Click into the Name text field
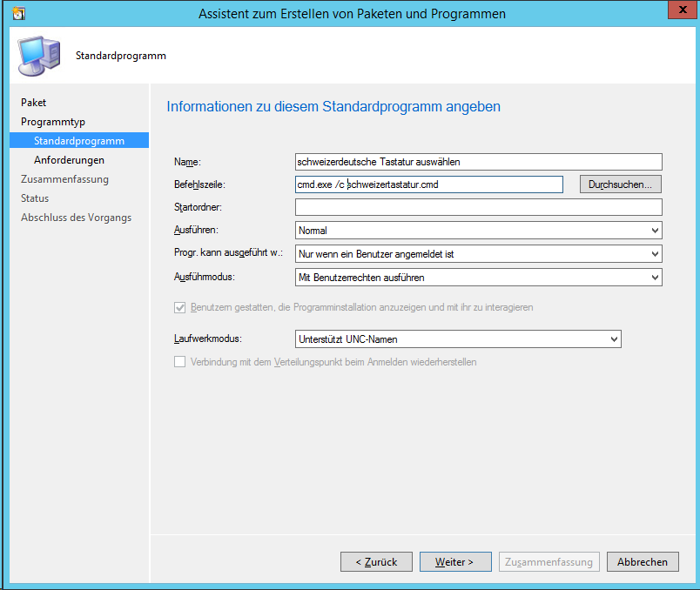 pos(479,162)
